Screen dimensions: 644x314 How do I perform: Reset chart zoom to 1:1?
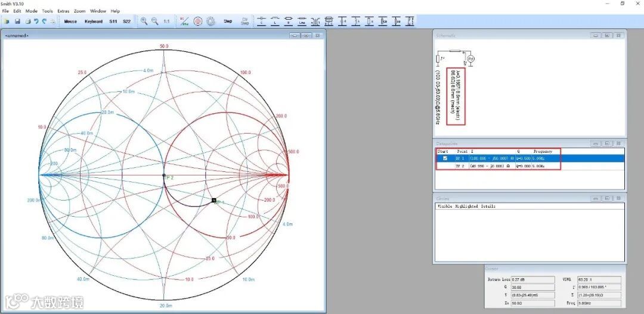click(x=167, y=21)
